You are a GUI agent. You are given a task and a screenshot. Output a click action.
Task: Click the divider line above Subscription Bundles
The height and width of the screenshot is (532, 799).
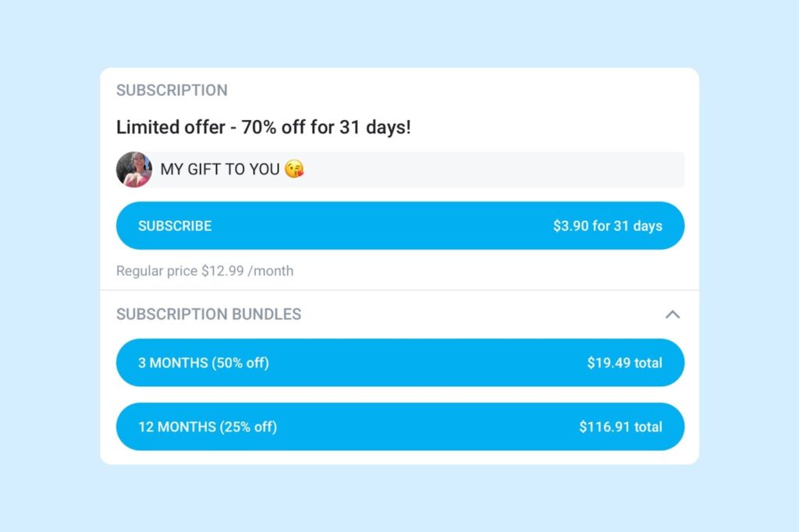tap(399, 290)
